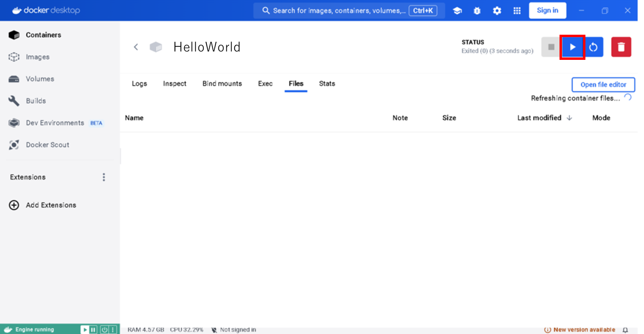Open Settings gear in the header
Screen dimensions: 644x334
(497, 11)
